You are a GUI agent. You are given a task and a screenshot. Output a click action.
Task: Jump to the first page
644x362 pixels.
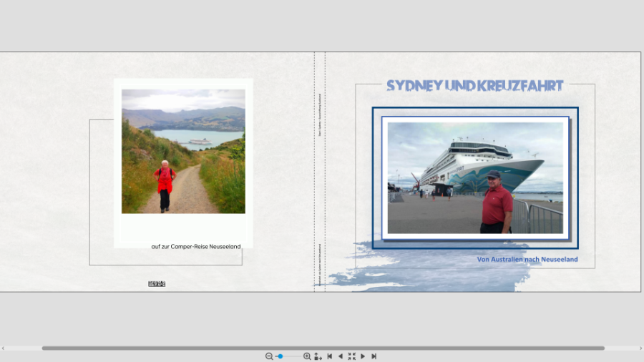[329, 356]
